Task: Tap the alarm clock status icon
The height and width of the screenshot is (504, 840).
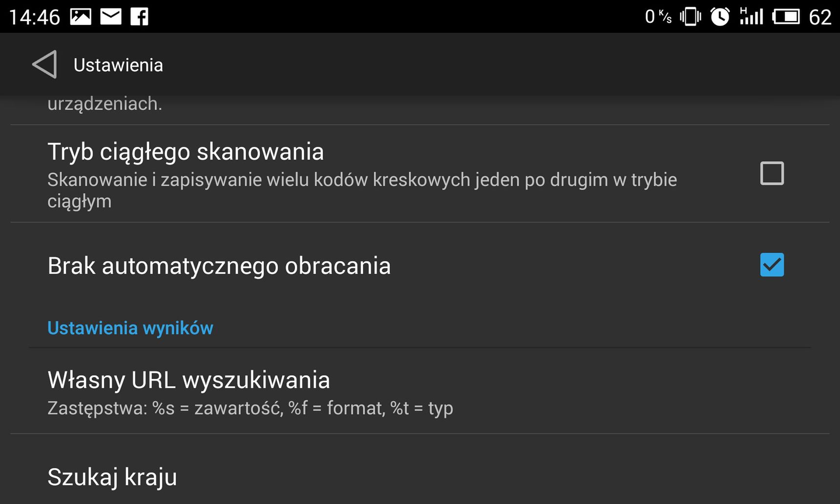Action: point(720,17)
